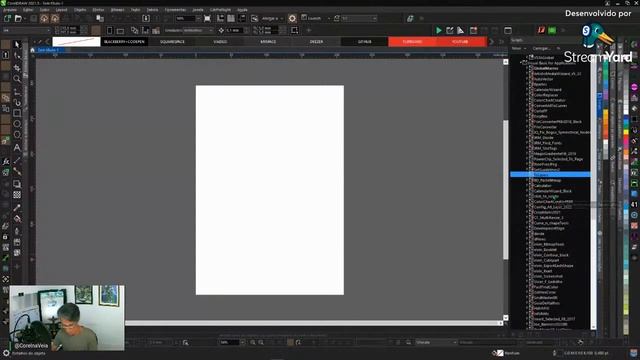Select the FileConverter macro item
Screen dimensions: 640x360
pos(545,127)
